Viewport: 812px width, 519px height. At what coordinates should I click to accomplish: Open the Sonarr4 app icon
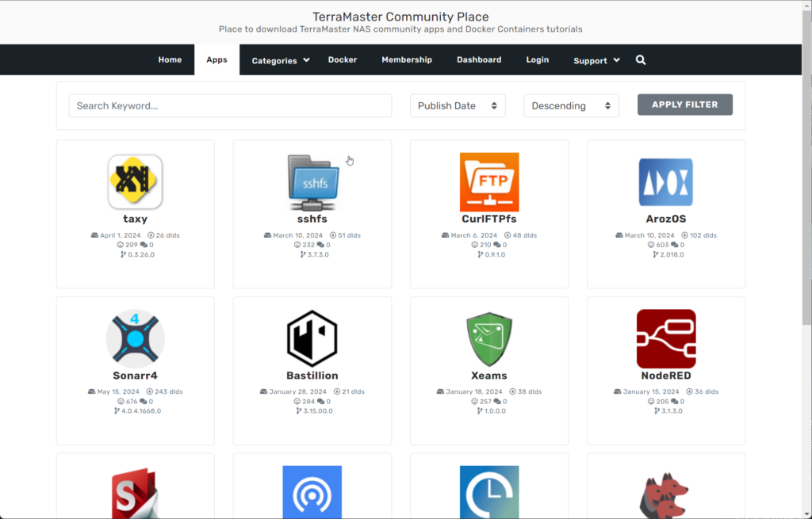point(135,338)
